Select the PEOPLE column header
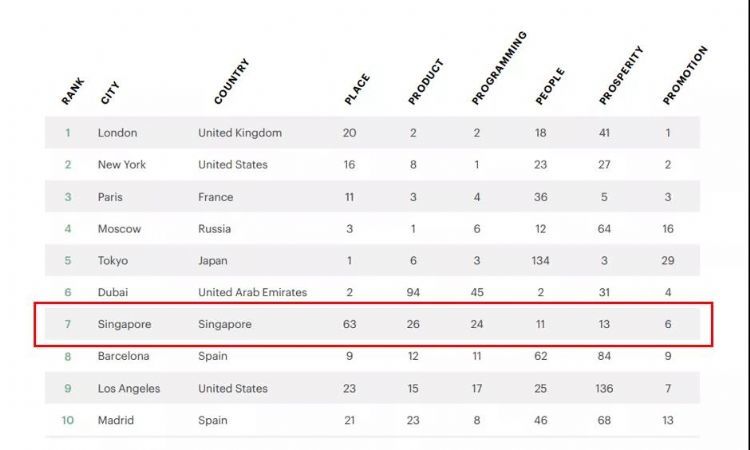 coord(550,86)
